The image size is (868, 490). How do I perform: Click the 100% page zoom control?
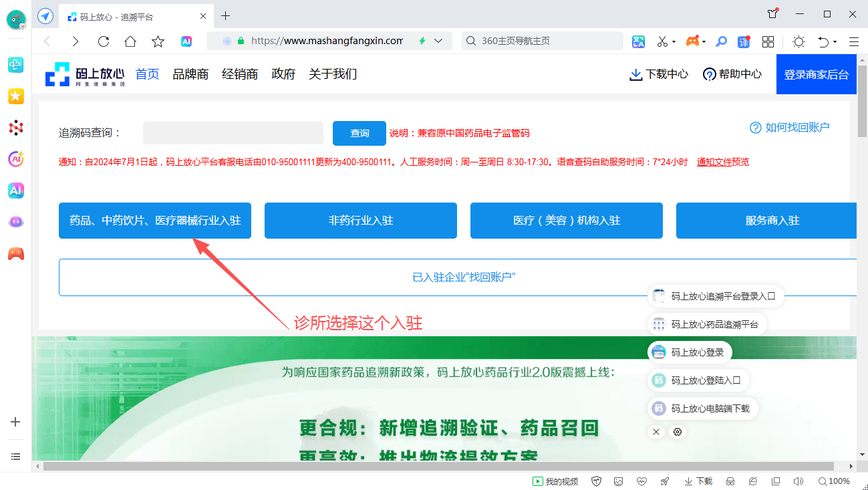834,481
